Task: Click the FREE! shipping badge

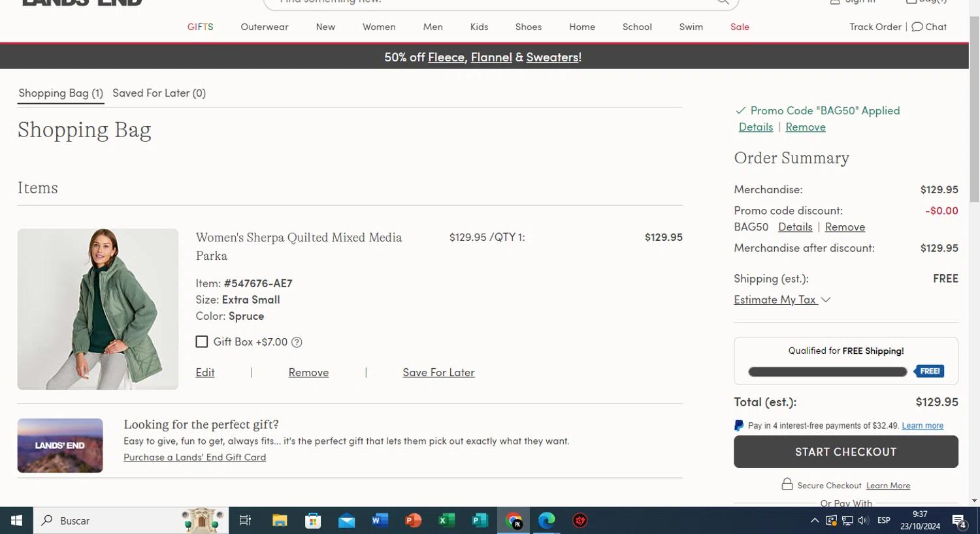Action: point(930,371)
